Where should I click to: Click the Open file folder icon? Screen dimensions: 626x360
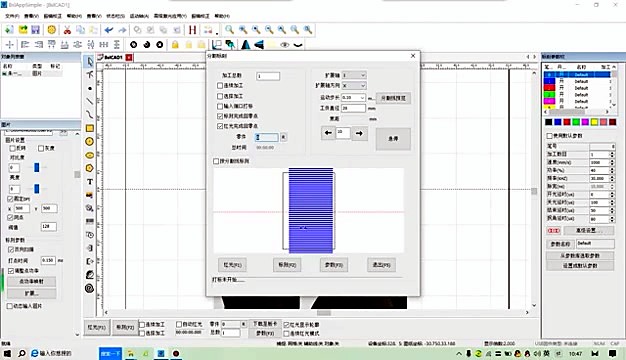coord(23,30)
